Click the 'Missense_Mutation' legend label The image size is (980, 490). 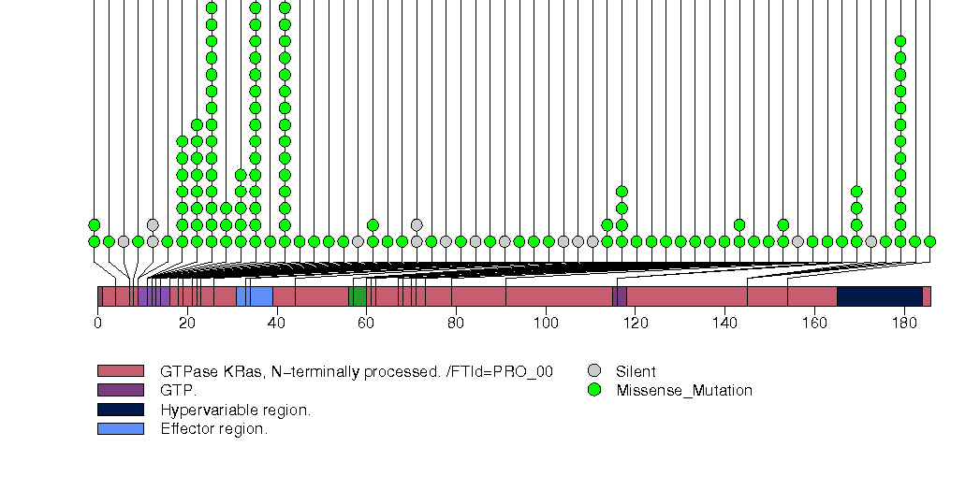coord(683,391)
